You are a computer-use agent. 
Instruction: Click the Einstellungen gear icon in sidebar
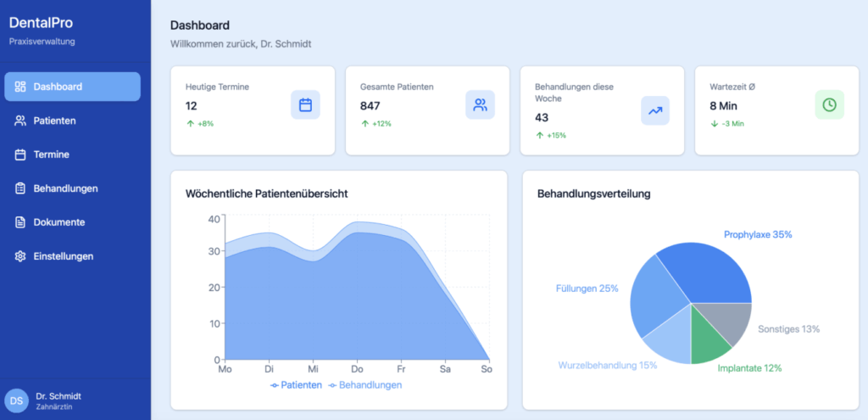click(x=21, y=256)
